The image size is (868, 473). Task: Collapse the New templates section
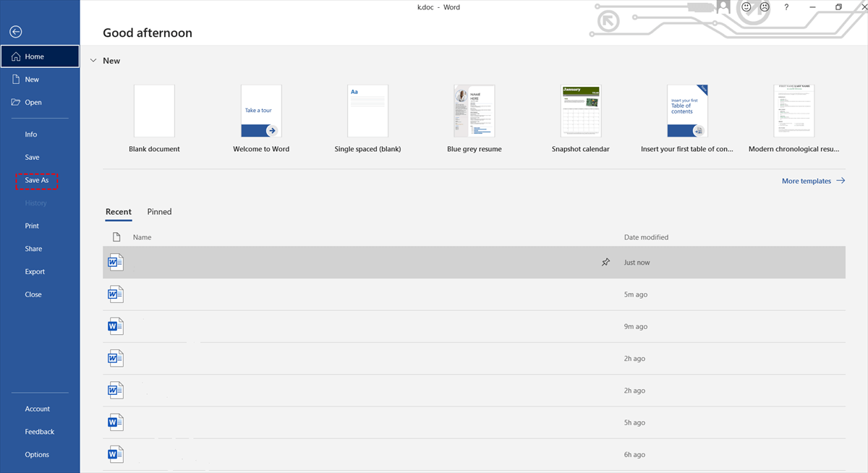(x=93, y=61)
